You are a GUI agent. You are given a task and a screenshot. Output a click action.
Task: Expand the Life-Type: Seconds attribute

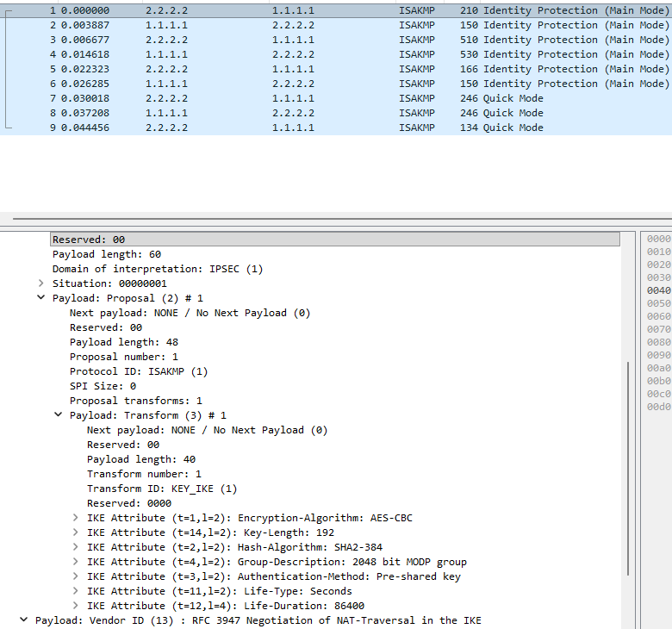tap(76, 591)
